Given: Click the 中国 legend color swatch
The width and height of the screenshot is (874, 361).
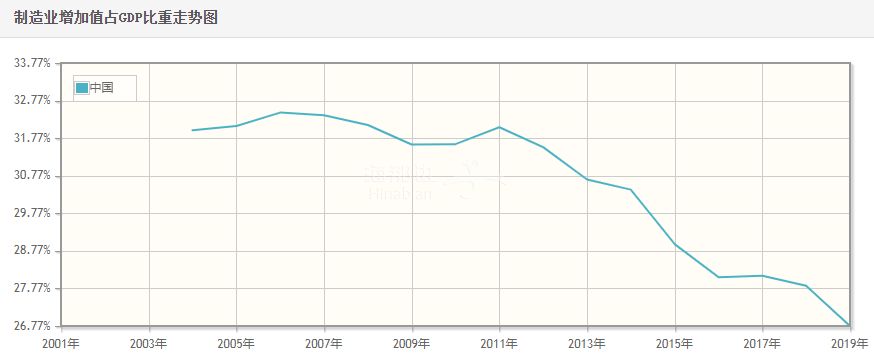Looking at the screenshot, I should 82,87.
